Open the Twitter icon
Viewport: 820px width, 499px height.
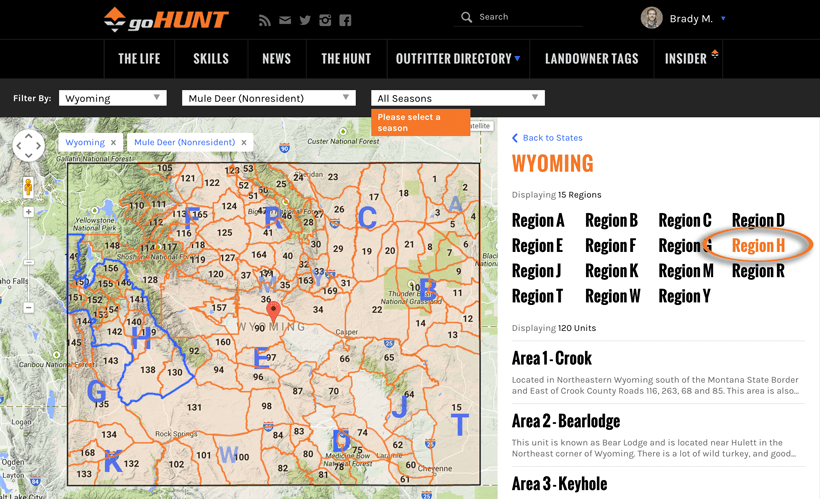click(x=305, y=20)
